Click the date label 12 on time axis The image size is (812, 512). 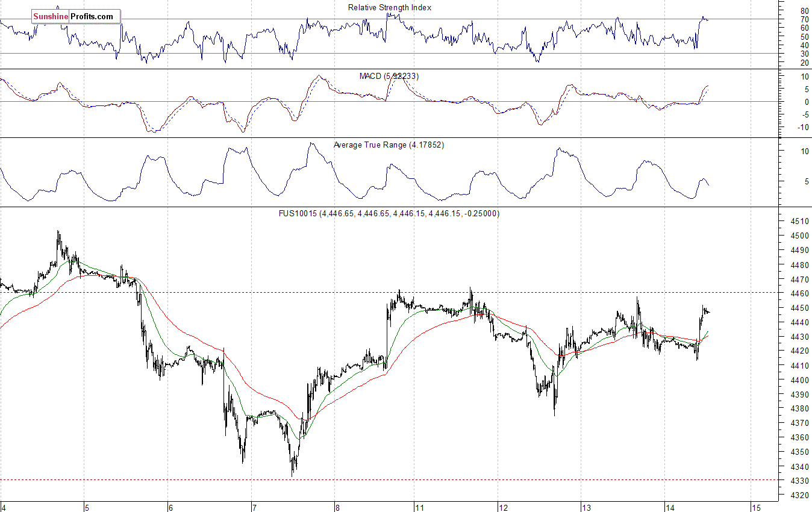click(504, 507)
